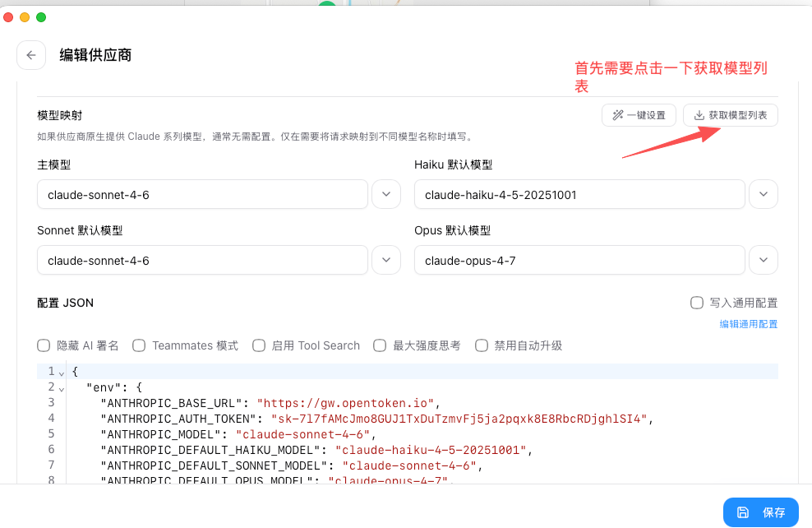
Task: Click the 模型映射 section heading
Action: [59, 115]
